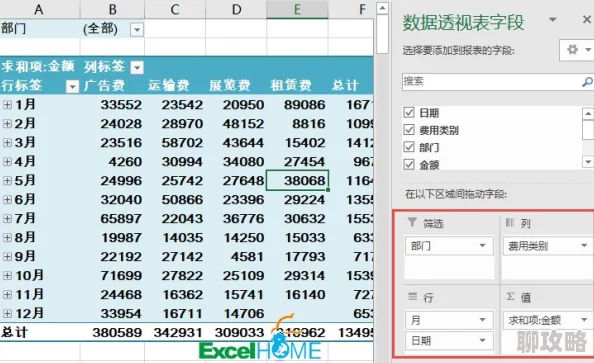
Task: Expand the 1月 row group
Action: tap(7, 105)
